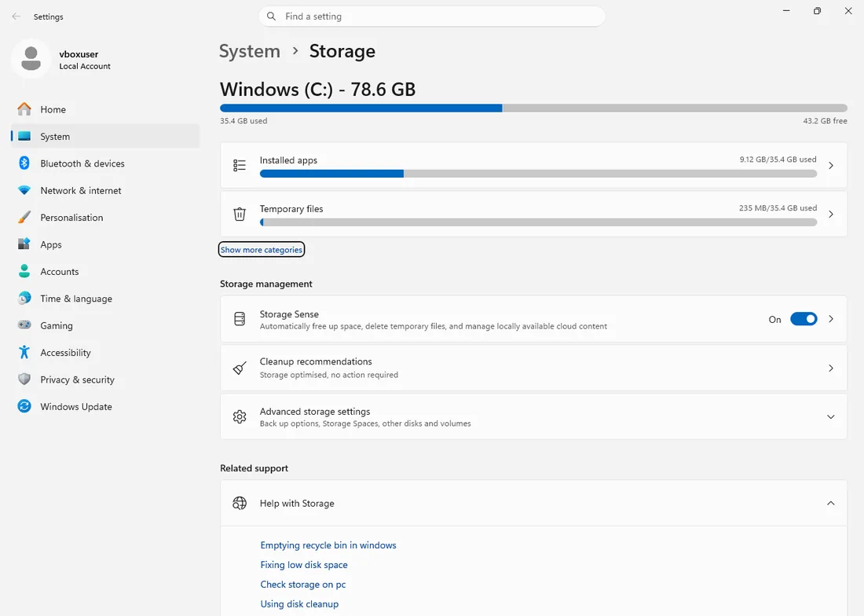Click the Accounts person icon
This screenshot has height=616, width=864.
click(x=24, y=271)
